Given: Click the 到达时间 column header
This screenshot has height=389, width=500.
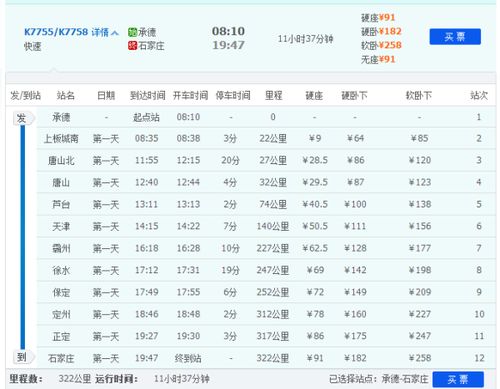Looking at the screenshot, I should pos(148,96).
